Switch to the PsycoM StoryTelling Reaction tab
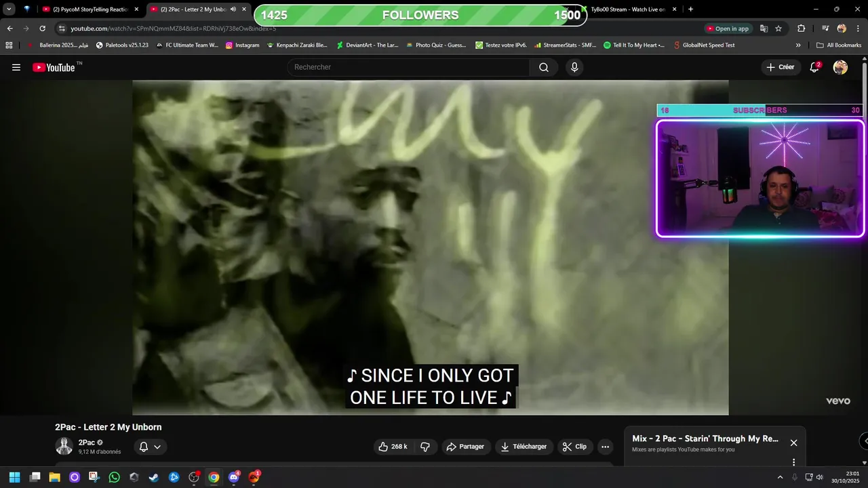 pyautogui.click(x=90, y=9)
